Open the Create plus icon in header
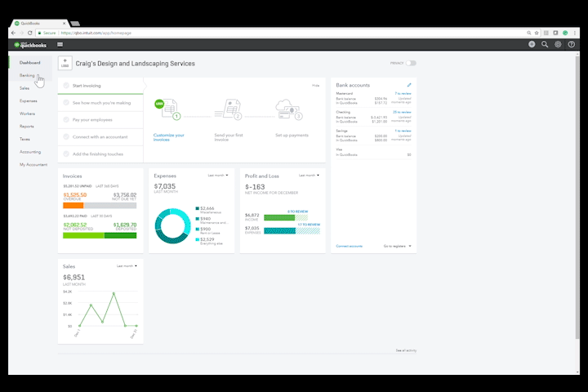This screenshot has width=588, height=392. (x=532, y=44)
